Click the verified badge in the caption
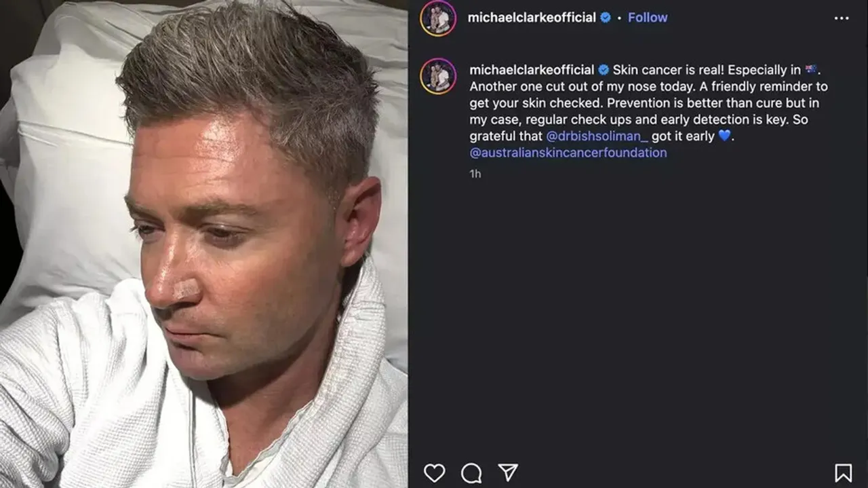 point(604,70)
